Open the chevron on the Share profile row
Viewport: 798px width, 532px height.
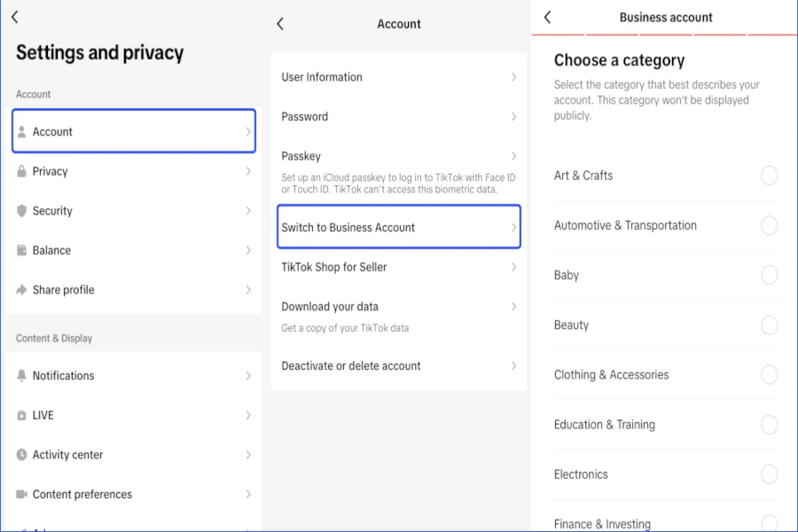point(248,290)
